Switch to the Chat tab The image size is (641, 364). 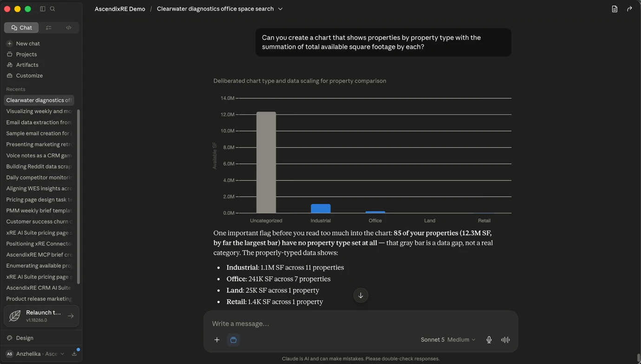click(x=21, y=28)
